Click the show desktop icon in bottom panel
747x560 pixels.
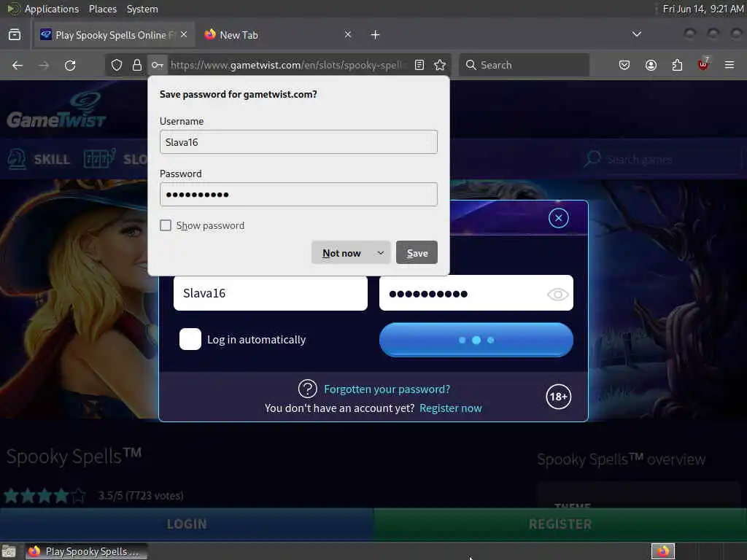9,551
